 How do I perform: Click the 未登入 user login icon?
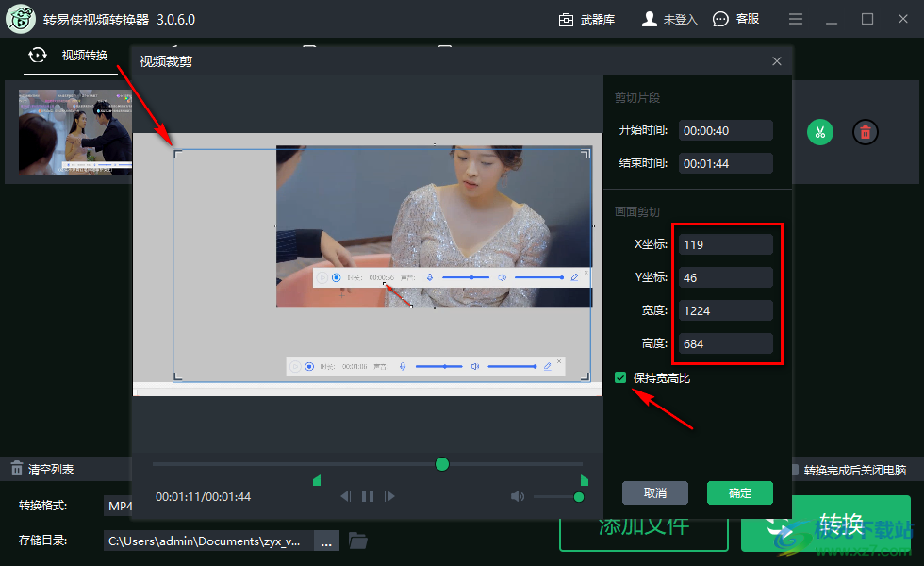650,20
